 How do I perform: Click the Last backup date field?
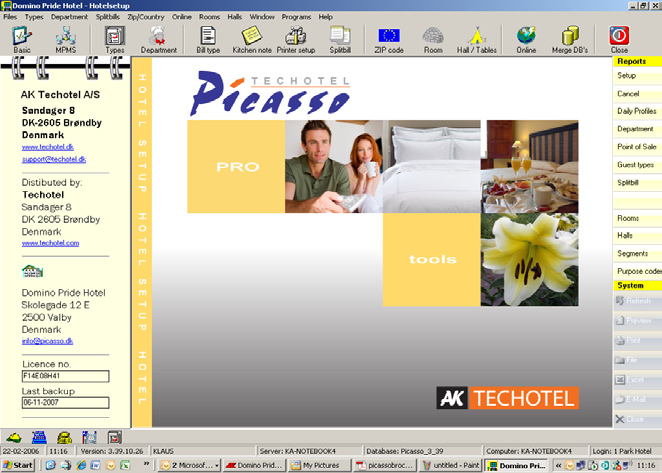[65, 402]
